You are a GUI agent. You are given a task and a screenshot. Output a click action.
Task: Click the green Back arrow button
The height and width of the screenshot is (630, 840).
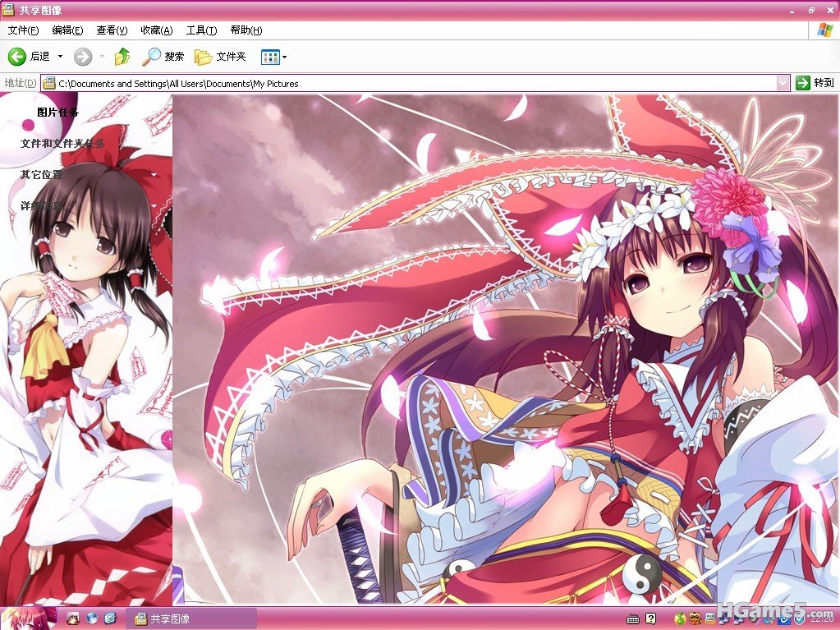point(17,56)
